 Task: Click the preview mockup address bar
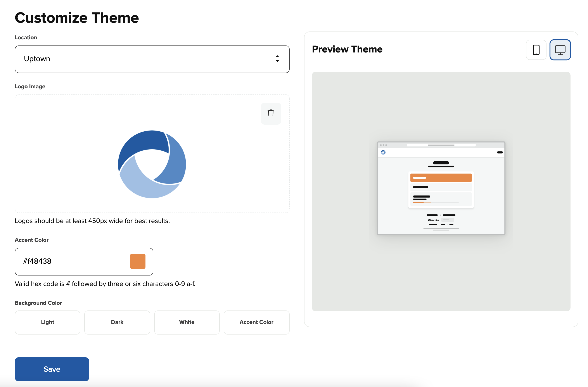(441, 145)
